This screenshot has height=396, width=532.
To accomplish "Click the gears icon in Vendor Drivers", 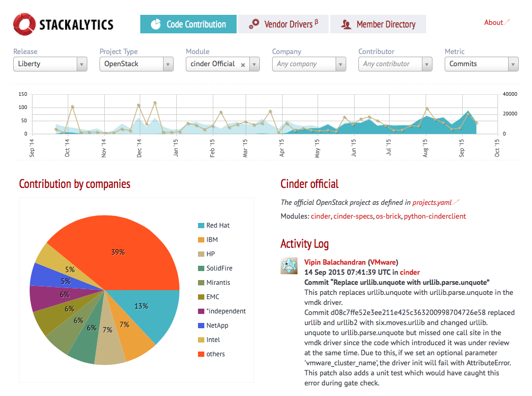I will [254, 24].
